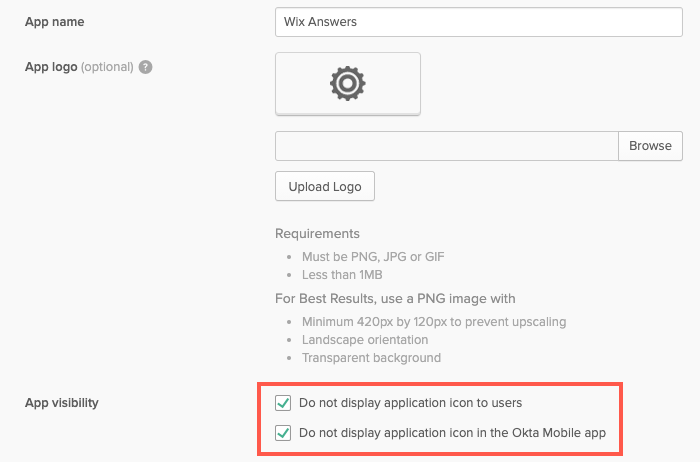Uncheck Do not display application icon to users
The width and height of the screenshot is (700, 462).
coord(283,403)
